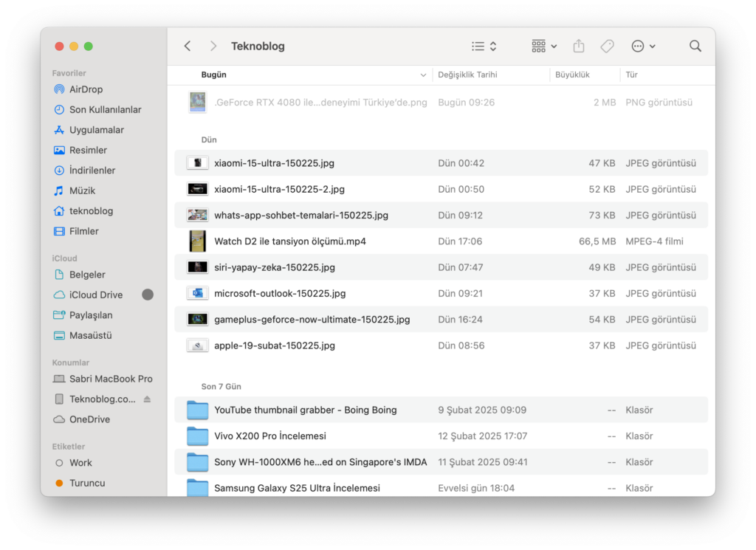Click the Watch D2 video thumbnail

pyautogui.click(x=197, y=241)
